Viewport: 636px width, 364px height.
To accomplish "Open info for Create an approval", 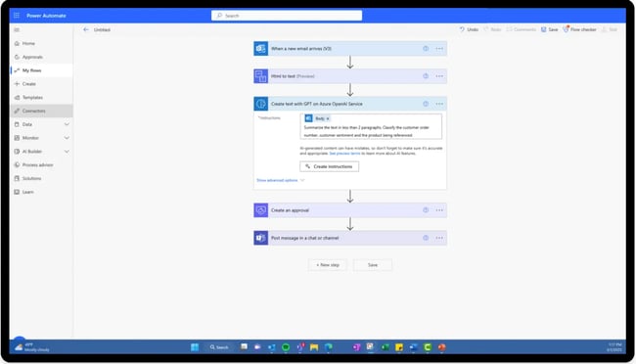I will pos(426,210).
